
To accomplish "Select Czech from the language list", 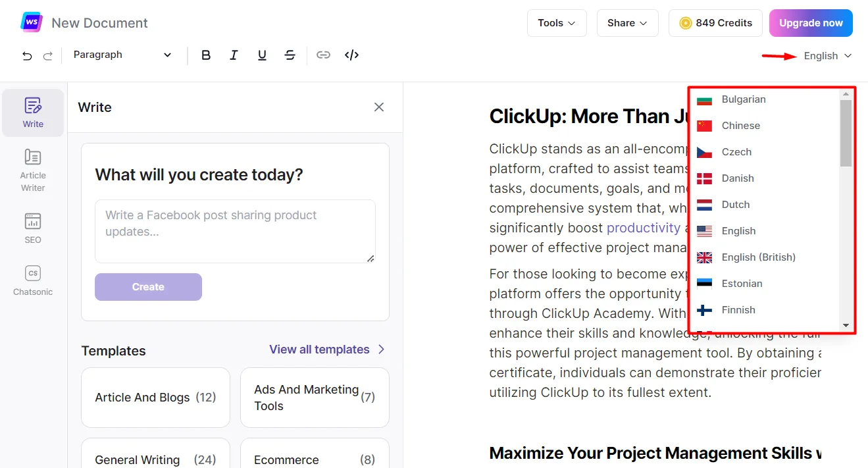I will 765,152.
